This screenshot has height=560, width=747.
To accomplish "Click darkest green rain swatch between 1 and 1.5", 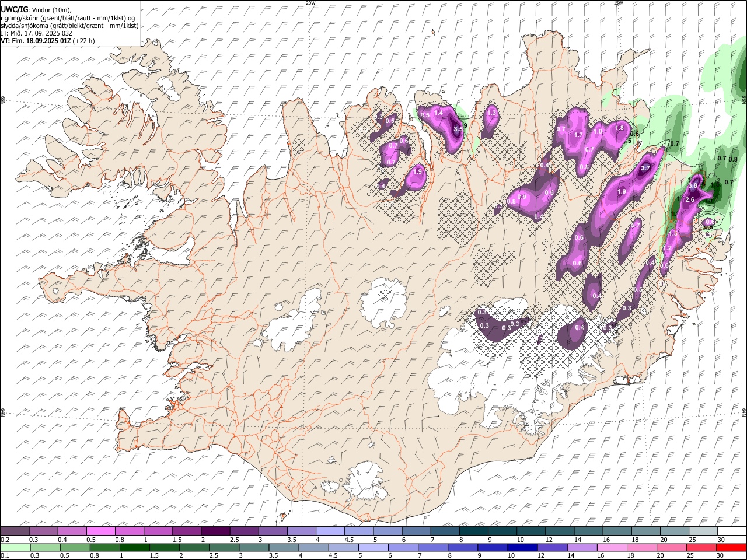I will point(135,547).
